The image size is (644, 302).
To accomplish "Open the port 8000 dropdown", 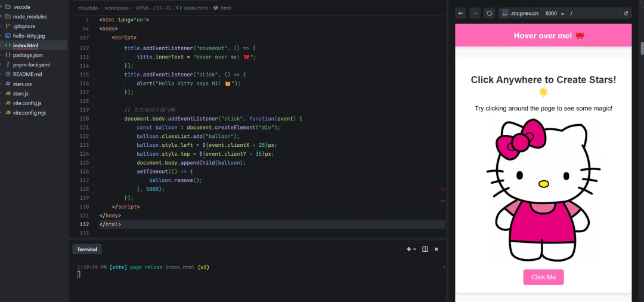I will pos(555,13).
